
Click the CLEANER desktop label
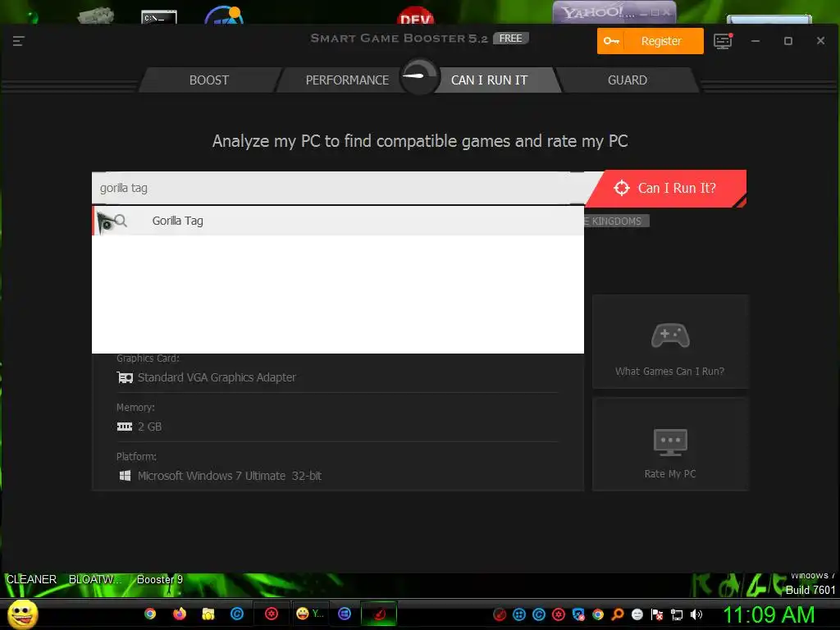[31, 580]
